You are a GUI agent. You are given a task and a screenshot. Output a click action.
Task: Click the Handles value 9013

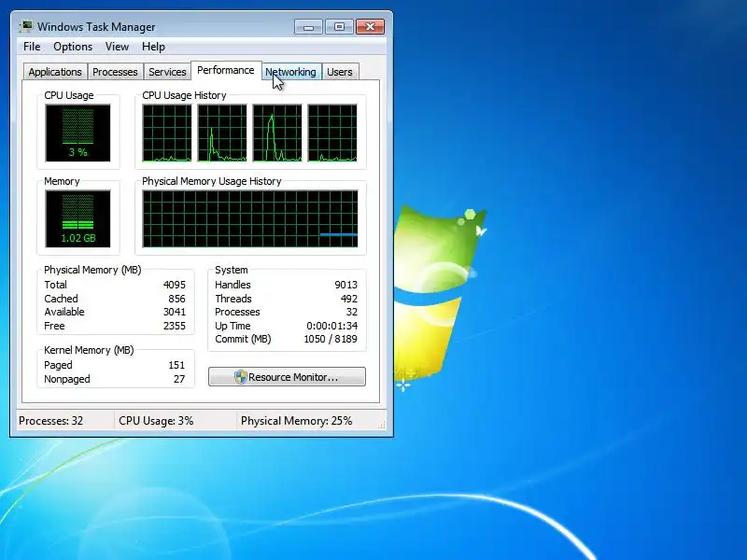tap(345, 285)
